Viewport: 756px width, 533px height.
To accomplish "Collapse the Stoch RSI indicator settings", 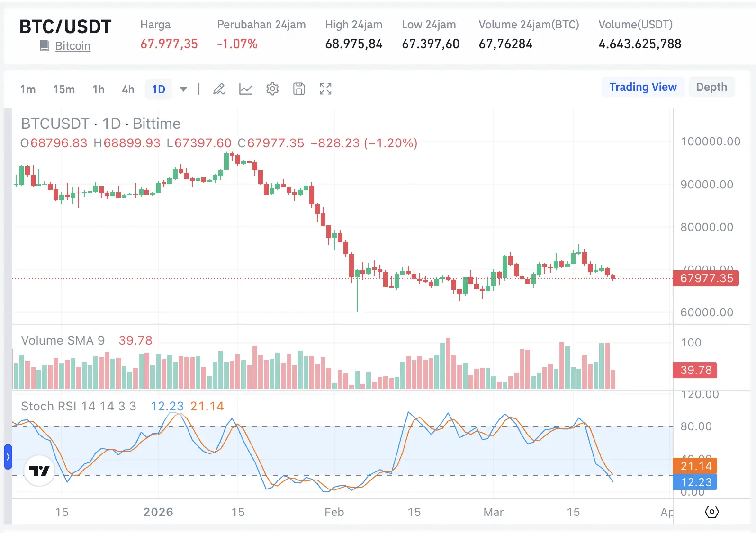I will coord(78,406).
